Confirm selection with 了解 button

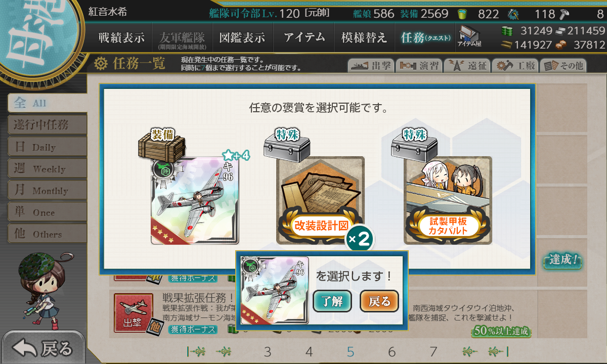(x=332, y=301)
